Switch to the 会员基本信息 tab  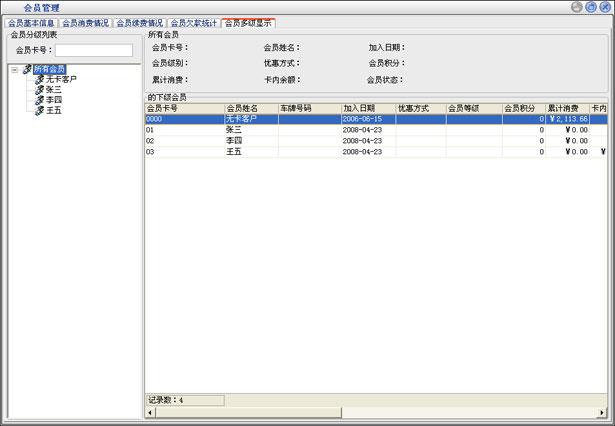pyautogui.click(x=32, y=22)
